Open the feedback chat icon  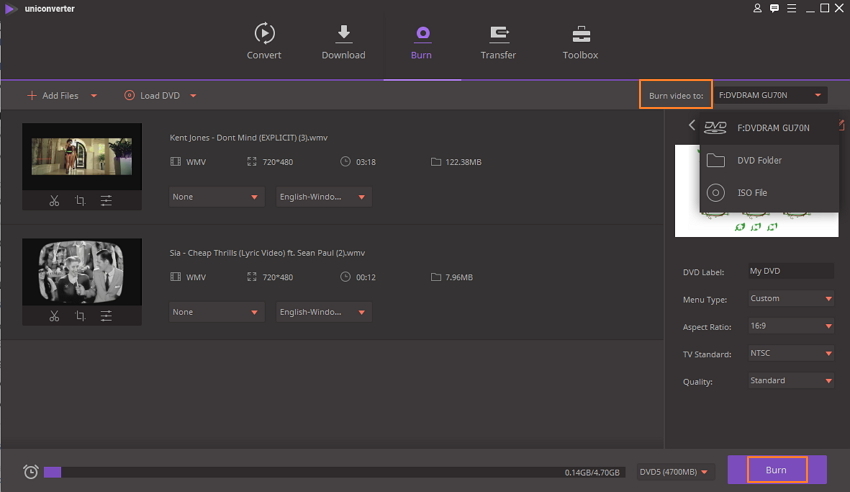(774, 8)
